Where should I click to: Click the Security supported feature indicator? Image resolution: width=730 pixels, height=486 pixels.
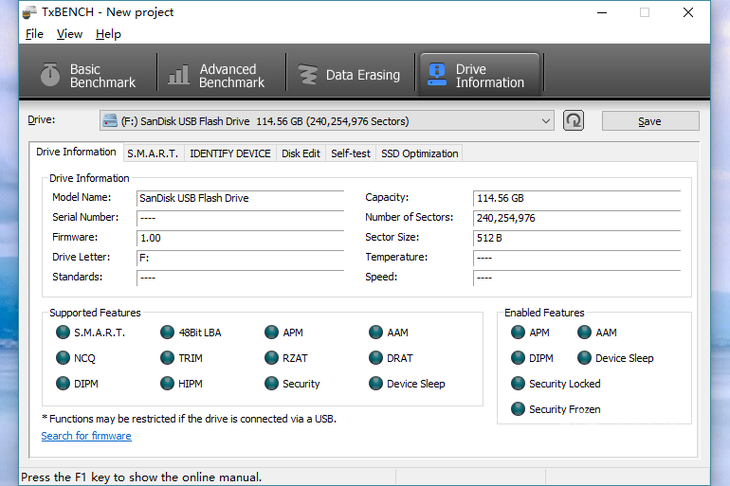tap(271, 384)
